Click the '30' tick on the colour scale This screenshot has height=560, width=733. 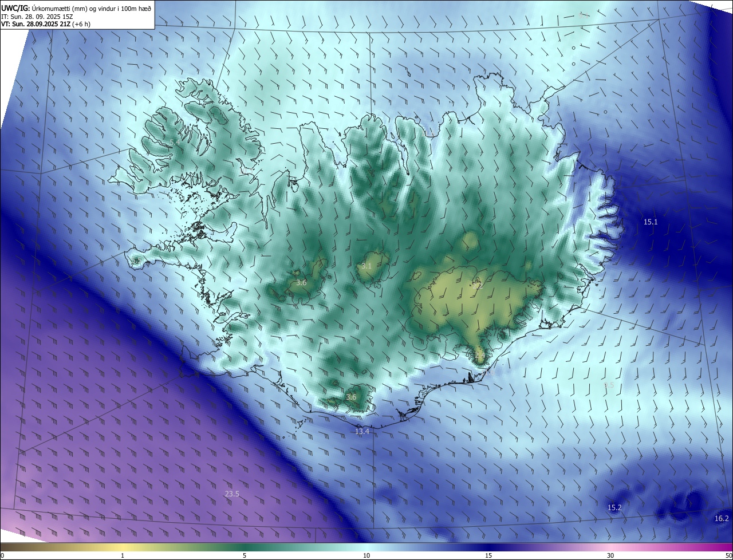click(x=610, y=555)
